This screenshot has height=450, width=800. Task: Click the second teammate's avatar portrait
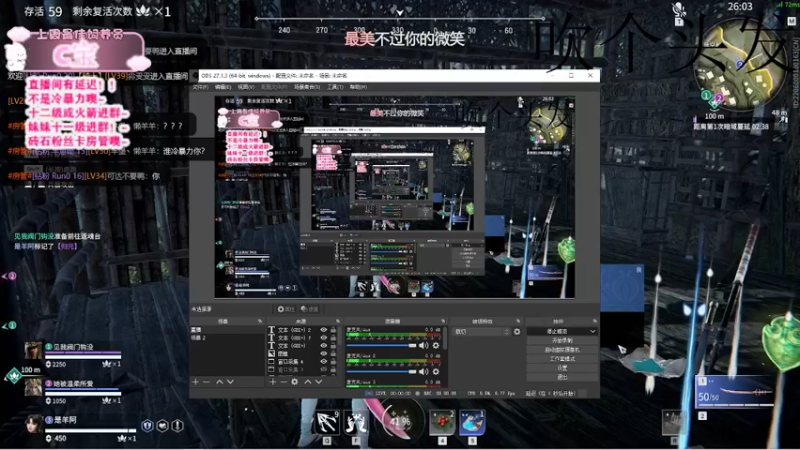point(33,388)
